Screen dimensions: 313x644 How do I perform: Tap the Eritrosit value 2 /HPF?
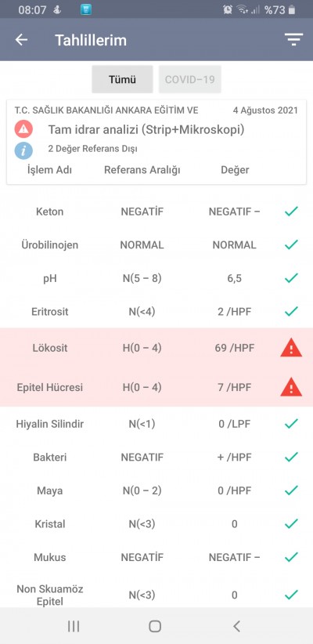(x=234, y=312)
